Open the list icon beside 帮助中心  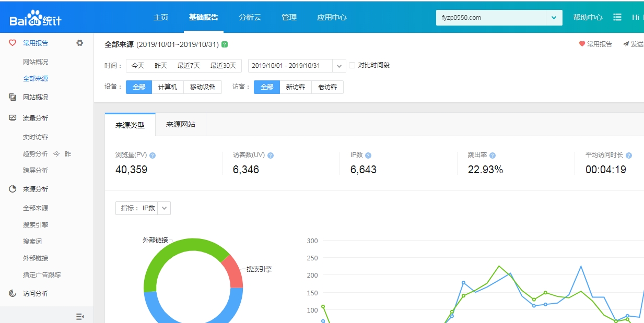(617, 17)
